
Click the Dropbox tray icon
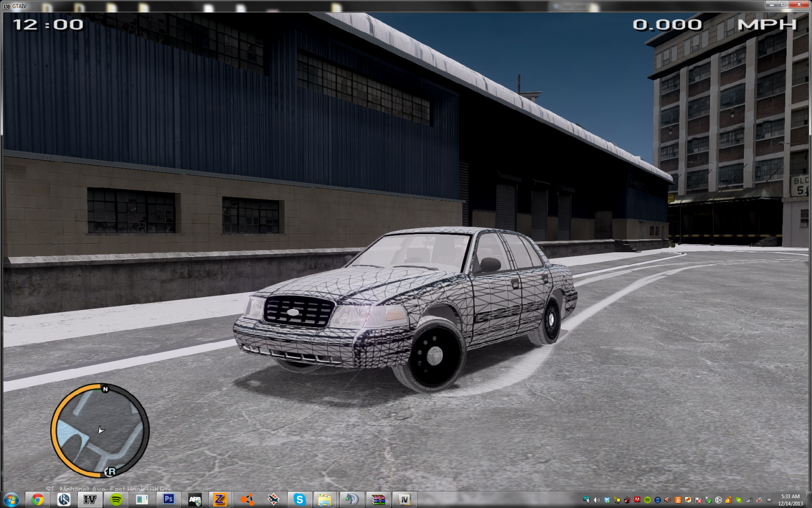coord(606,500)
